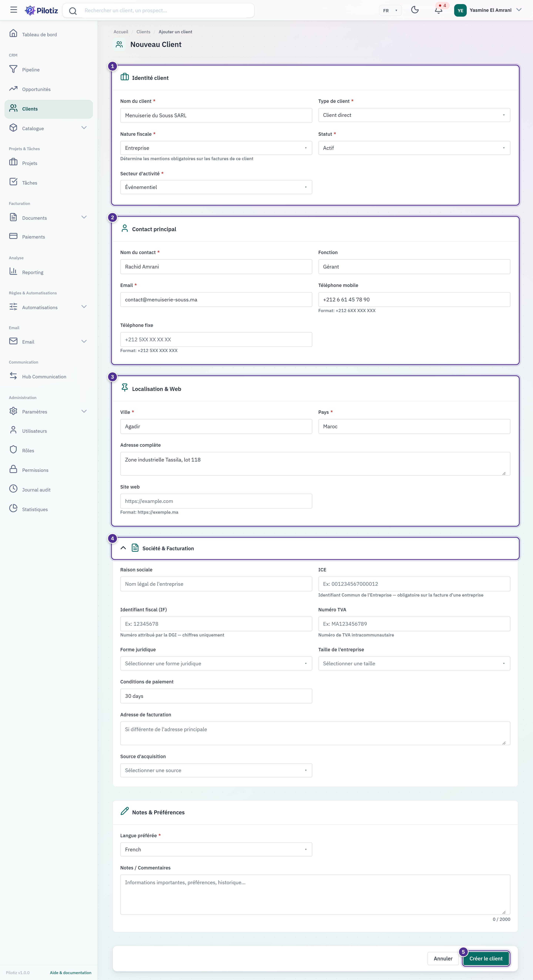
Task: Go to Pipeline in the sidebar
Action: (49, 70)
